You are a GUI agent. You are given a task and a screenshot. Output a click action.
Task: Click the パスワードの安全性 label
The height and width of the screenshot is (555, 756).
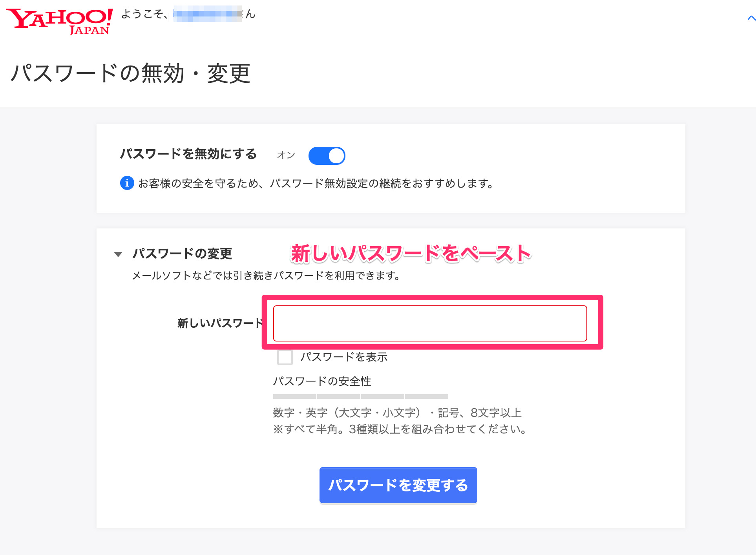point(322,381)
